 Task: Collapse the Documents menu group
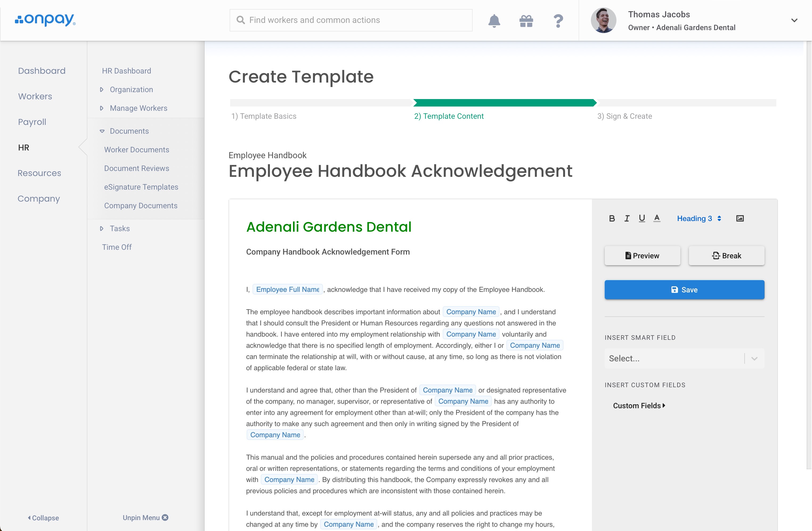pos(129,131)
